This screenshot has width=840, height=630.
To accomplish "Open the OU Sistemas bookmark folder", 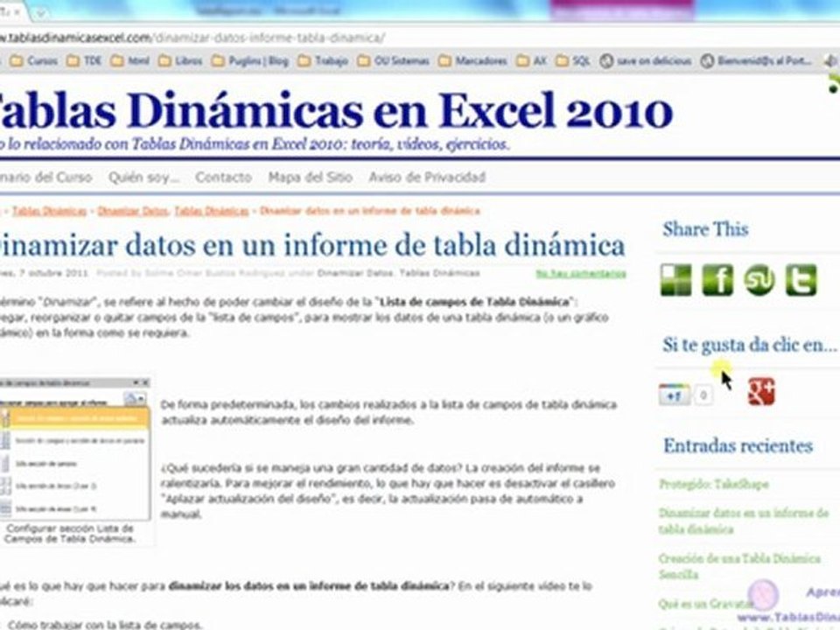I will tap(393, 61).
